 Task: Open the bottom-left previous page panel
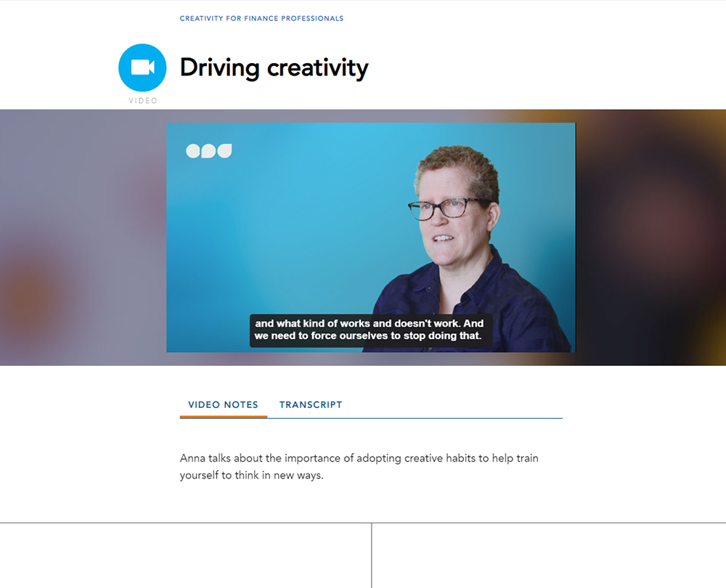(x=185, y=555)
